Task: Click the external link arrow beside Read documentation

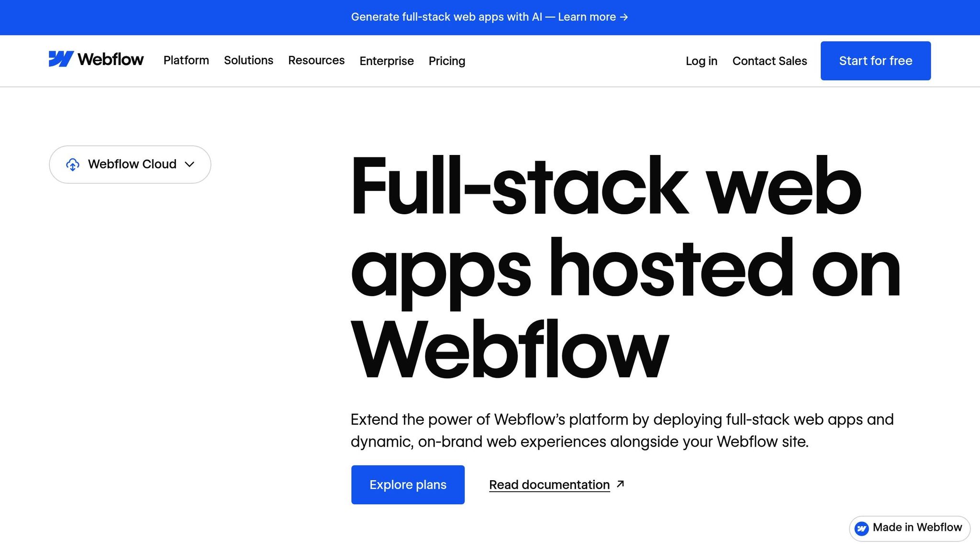Action: 620,483
